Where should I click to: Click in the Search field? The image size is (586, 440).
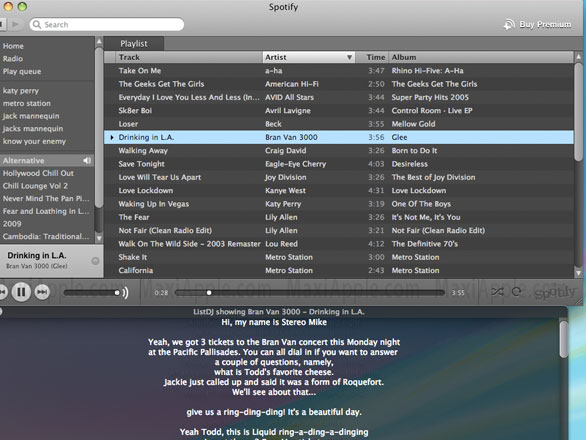pos(107,24)
